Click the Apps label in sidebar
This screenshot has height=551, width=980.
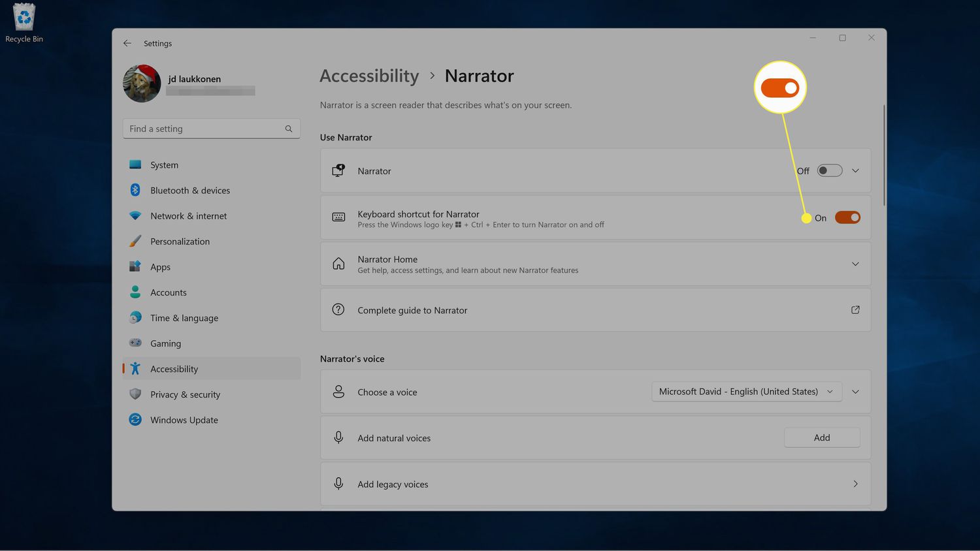[160, 267]
